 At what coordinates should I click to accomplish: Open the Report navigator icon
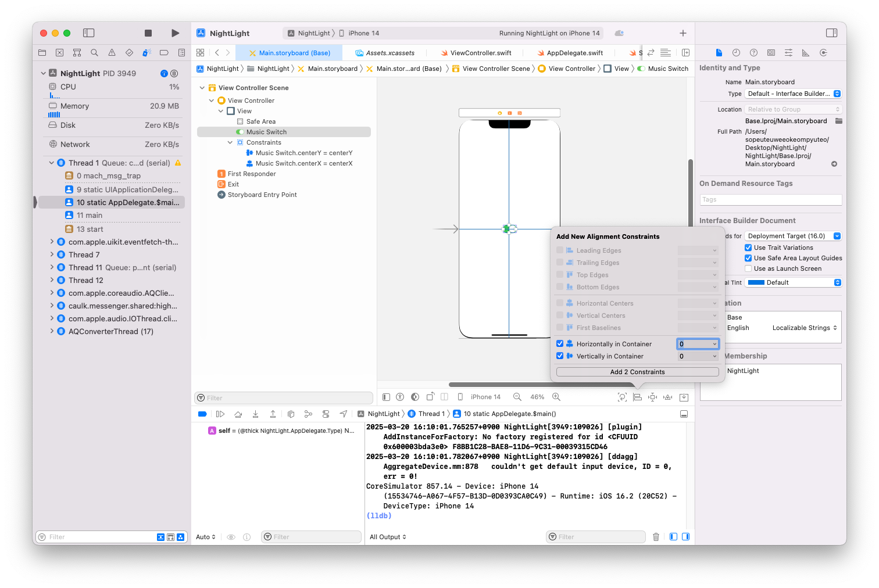pyautogui.click(x=181, y=53)
